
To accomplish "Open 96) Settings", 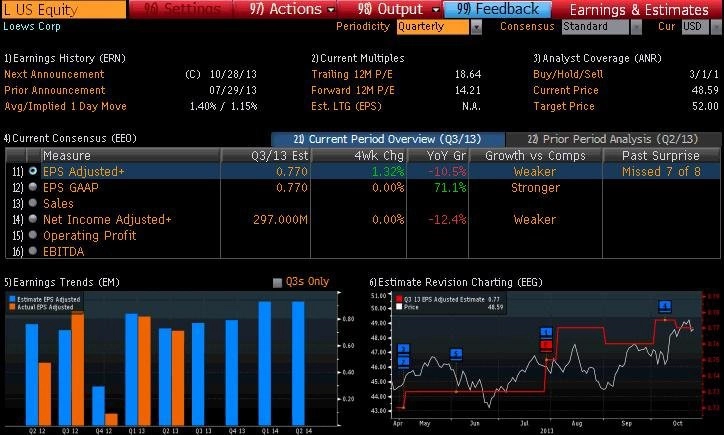I will [181, 9].
